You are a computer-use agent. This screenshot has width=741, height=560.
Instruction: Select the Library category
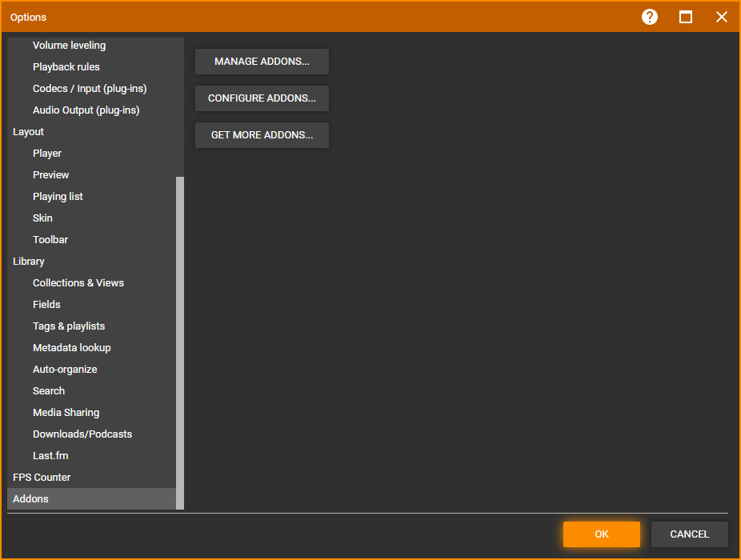pyautogui.click(x=29, y=262)
